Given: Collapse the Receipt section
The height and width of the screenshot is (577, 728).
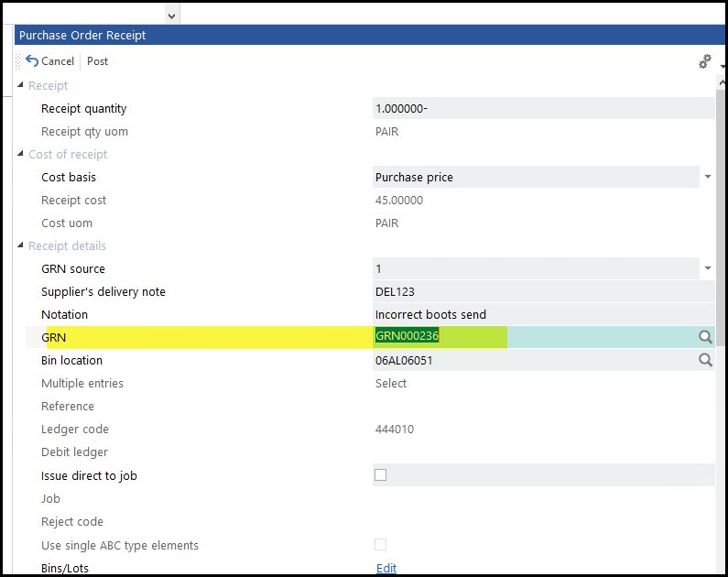Looking at the screenshot, I should tap(21, 85).
